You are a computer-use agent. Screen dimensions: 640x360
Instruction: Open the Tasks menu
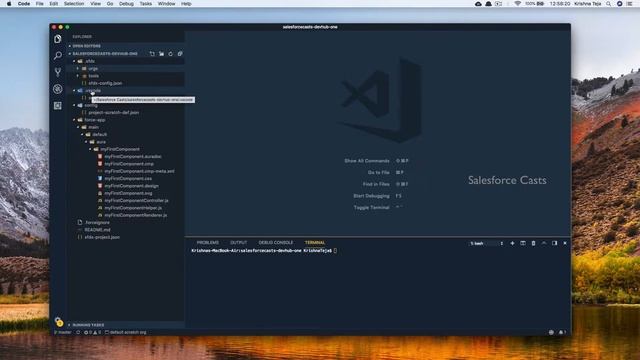point(146,4)
